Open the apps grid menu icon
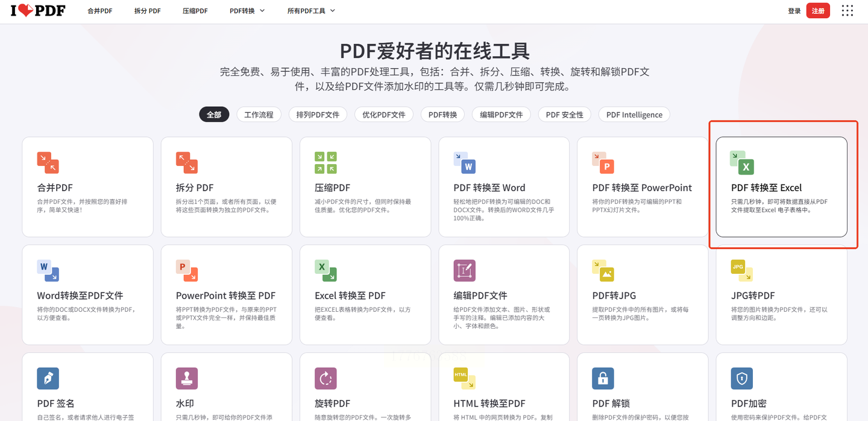 pyautogui.click(x=848, y=11)
